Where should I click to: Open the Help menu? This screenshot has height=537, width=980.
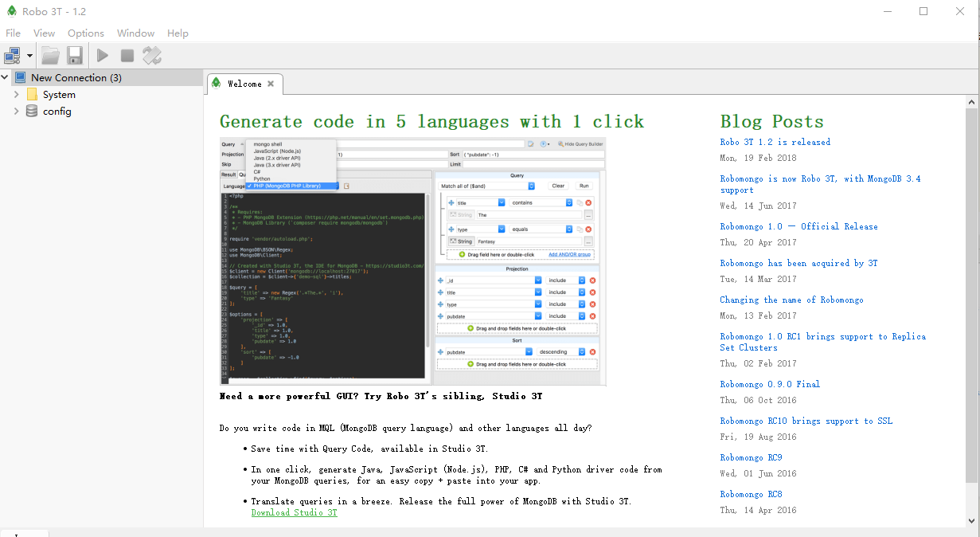pos(178,33)
